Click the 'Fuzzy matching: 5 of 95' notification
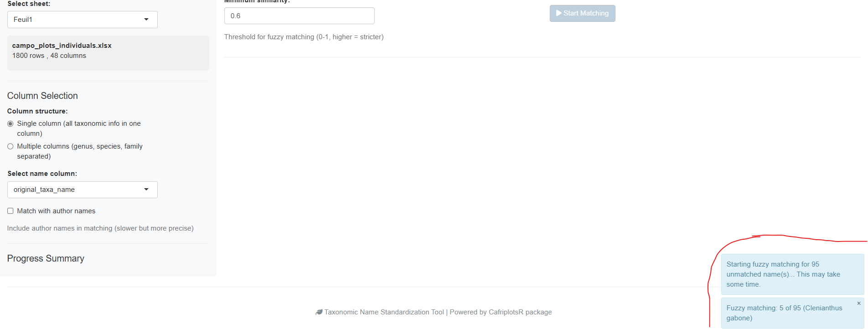 click(x=793, y=313)
